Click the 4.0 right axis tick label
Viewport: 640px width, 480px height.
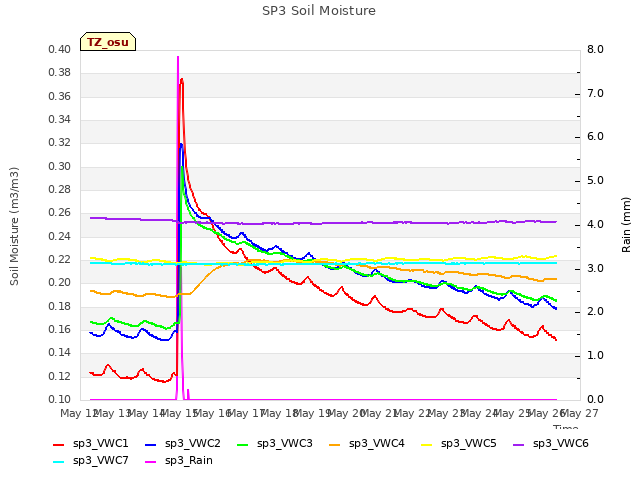[x=595, y=224]
